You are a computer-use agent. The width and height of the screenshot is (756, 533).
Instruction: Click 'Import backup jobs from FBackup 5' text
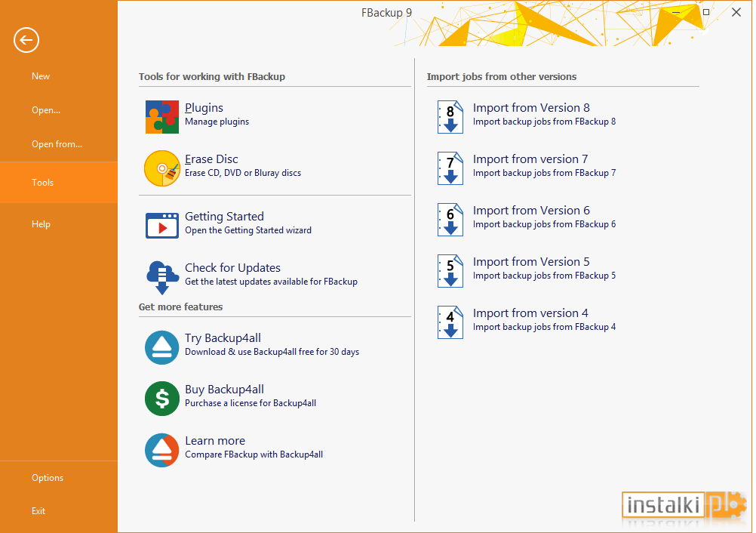pos(544,276)
